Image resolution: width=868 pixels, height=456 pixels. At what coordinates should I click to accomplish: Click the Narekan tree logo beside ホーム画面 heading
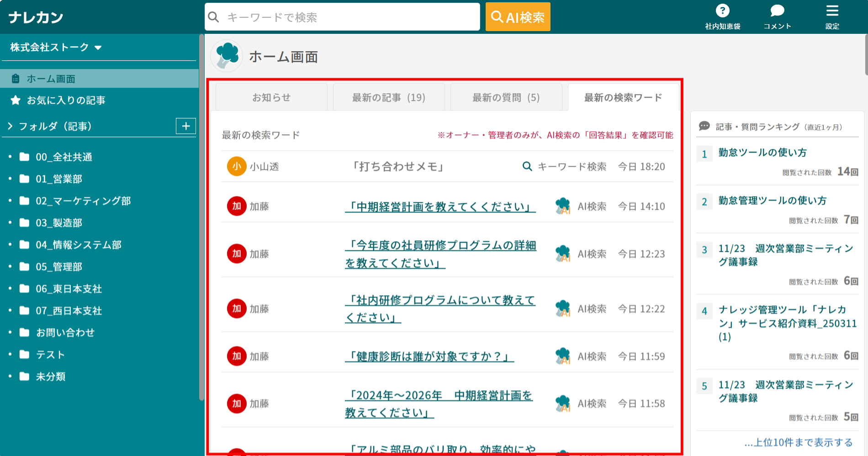click(x=226, y=55)
